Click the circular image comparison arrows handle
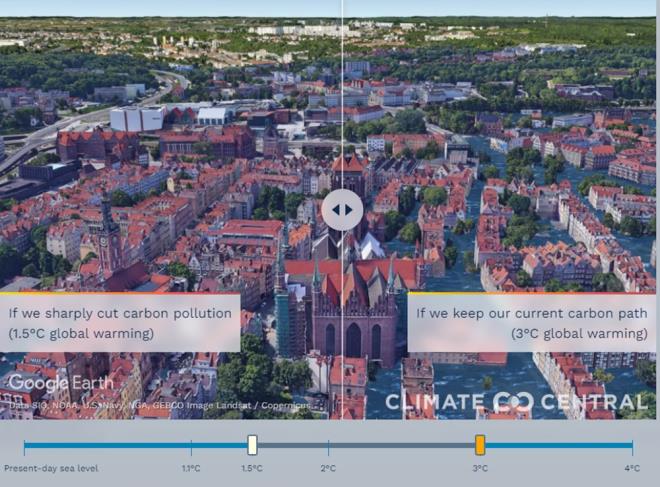 (x=342, y=210)
